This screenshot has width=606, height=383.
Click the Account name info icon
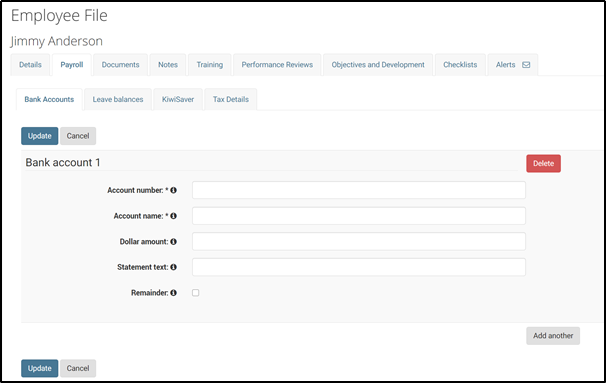174,216
